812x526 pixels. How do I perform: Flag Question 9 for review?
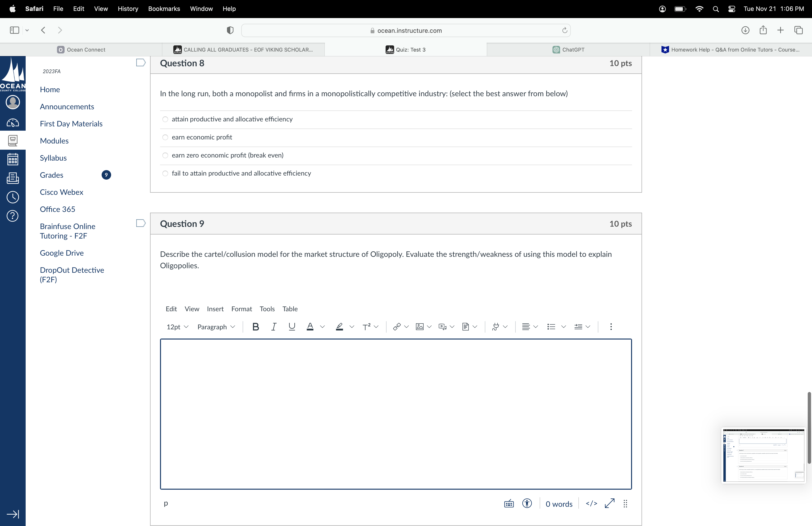(x=141, y=223)
